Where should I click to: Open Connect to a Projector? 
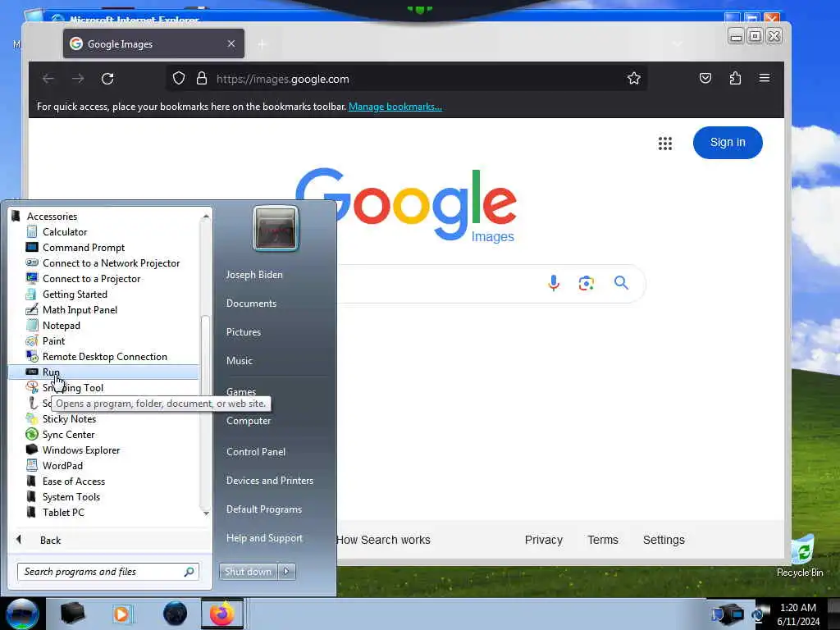[91, 279]
